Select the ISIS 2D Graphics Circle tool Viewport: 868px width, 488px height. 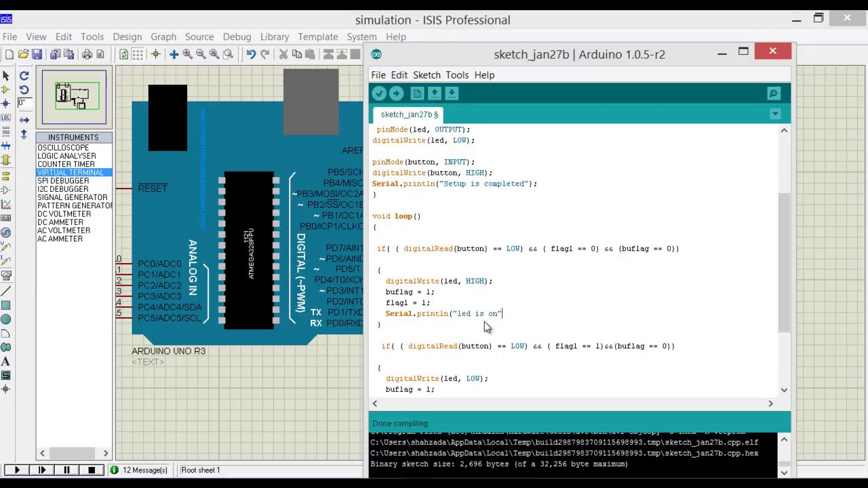point(5,319)
